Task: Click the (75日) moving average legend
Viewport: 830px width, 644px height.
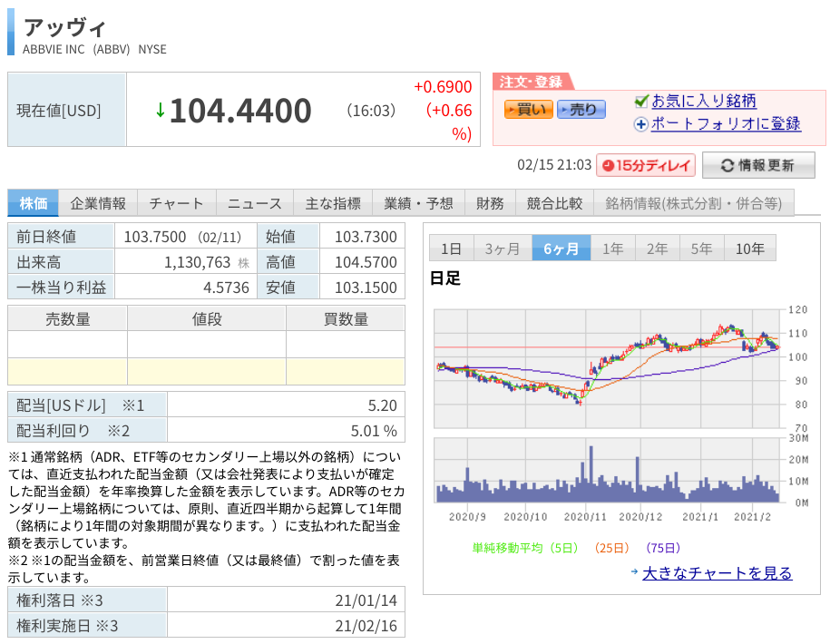Action: click(663, 548)
